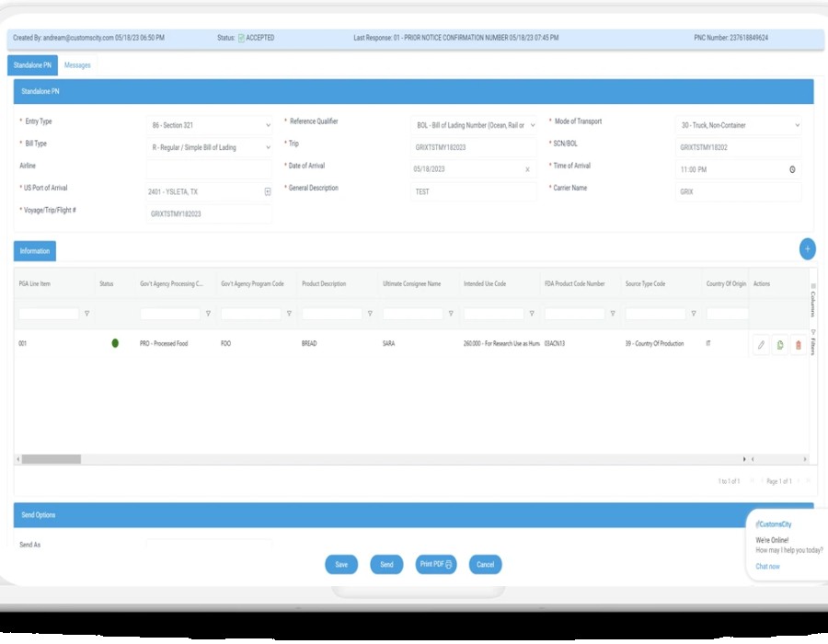Select the Information tab
828x644 pixels.
point(35,250)
